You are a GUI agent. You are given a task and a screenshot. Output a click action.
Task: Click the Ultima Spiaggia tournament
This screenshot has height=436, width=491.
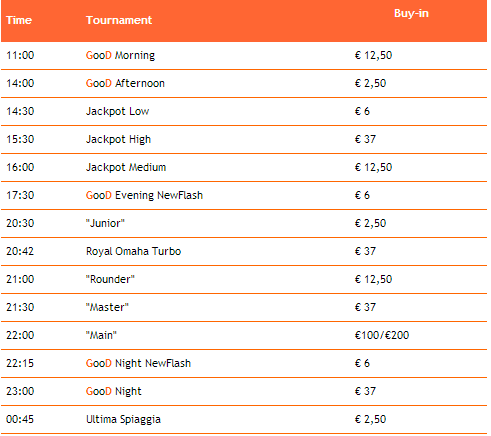[x=123, y=419]
